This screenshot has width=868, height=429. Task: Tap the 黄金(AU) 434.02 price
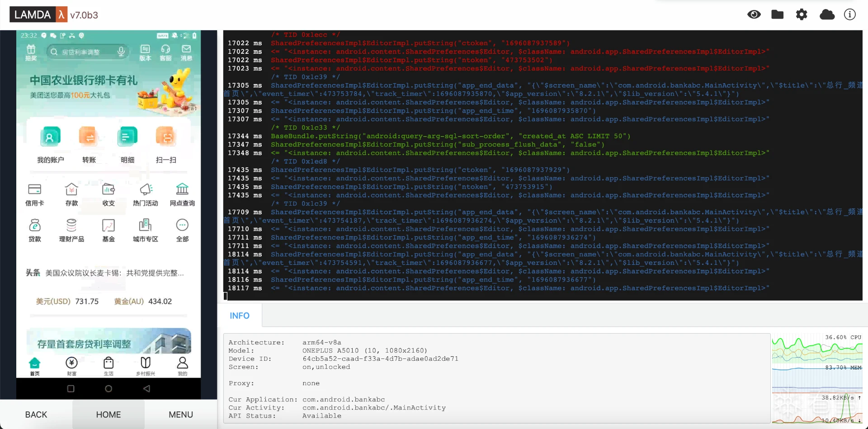click(x=143, y=302)
